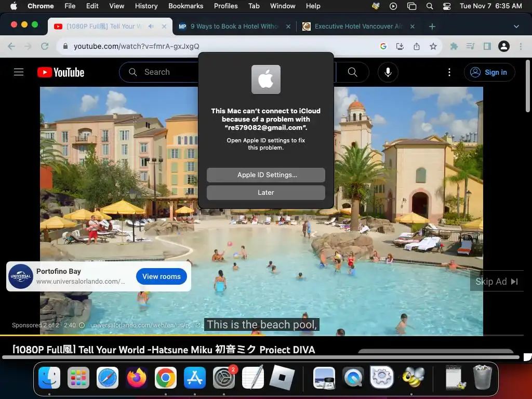Launch Safari from the Dock
This screenshot has width=532, height=399.
tap(108, 378)
